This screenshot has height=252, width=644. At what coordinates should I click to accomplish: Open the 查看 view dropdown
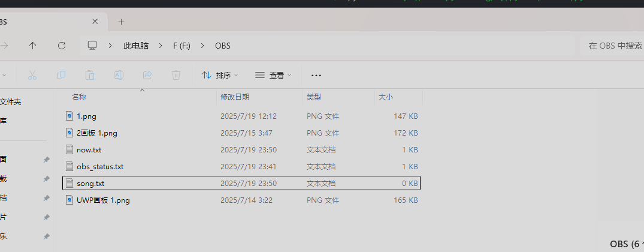[273, 75]
